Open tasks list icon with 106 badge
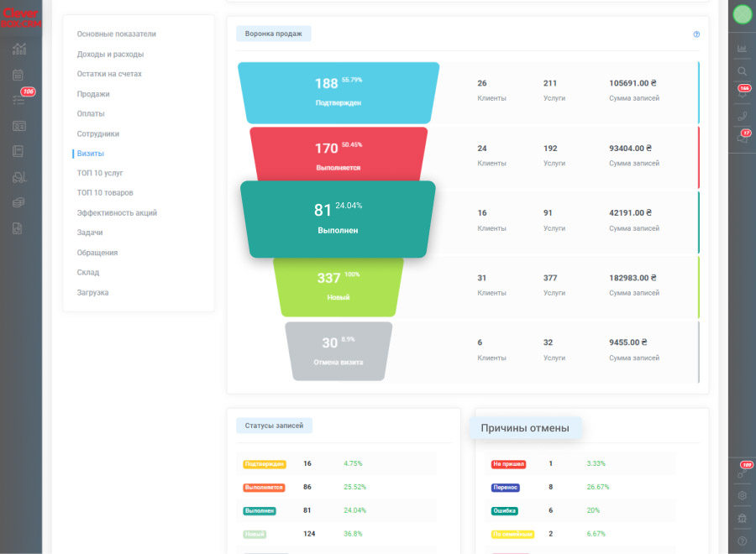The height and width of the screenshot is (554, 756). pos(19,99)
